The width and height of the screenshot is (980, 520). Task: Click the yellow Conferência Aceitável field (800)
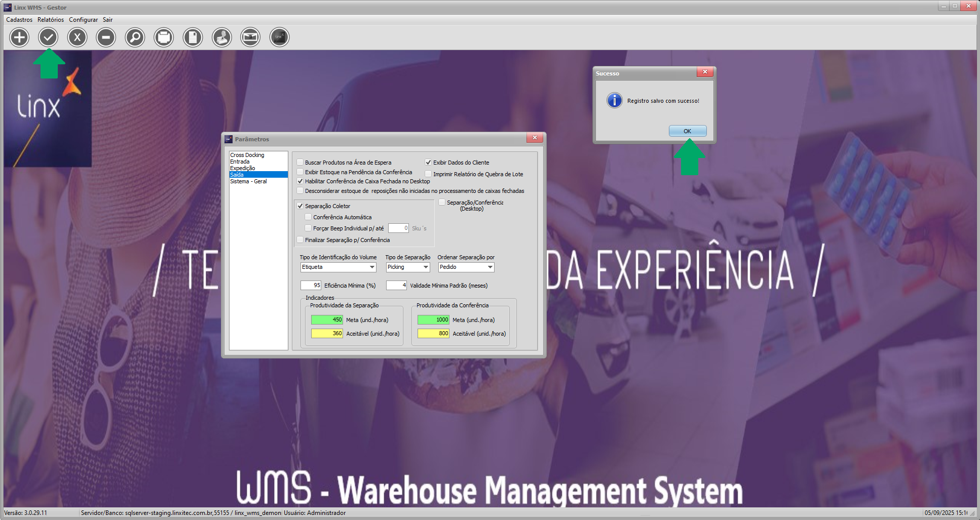433,334
